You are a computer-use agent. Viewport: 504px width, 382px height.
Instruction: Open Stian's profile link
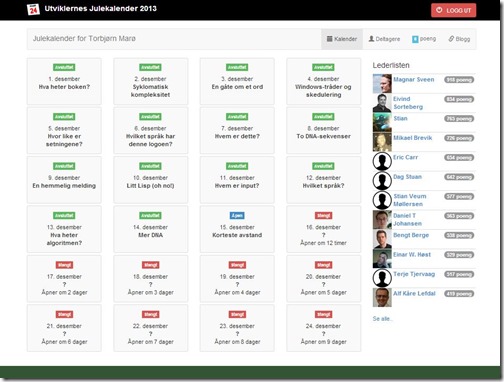[400, 118]
